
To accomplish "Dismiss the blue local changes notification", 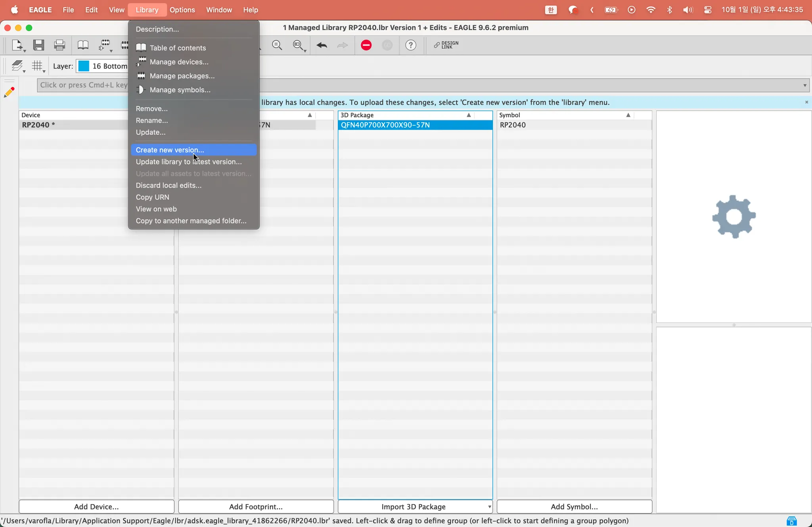I will [806, 102].
